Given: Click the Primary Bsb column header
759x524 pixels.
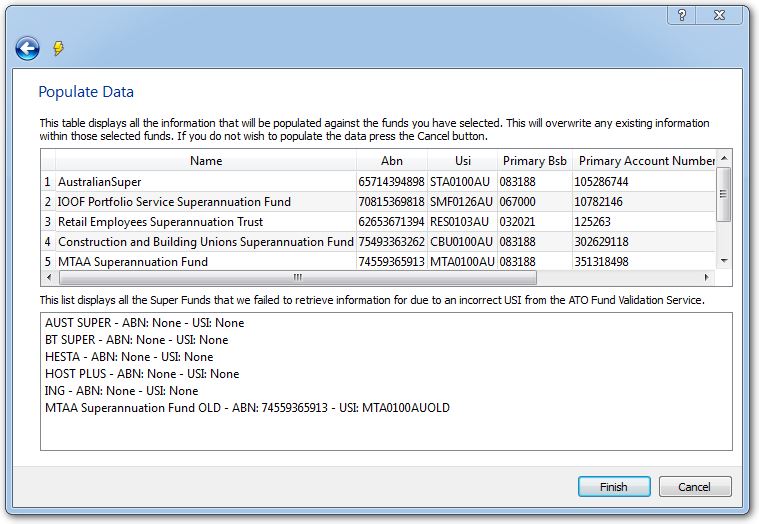Looking at the screenshot, I should pyautogui.click(x=534, y=161).
